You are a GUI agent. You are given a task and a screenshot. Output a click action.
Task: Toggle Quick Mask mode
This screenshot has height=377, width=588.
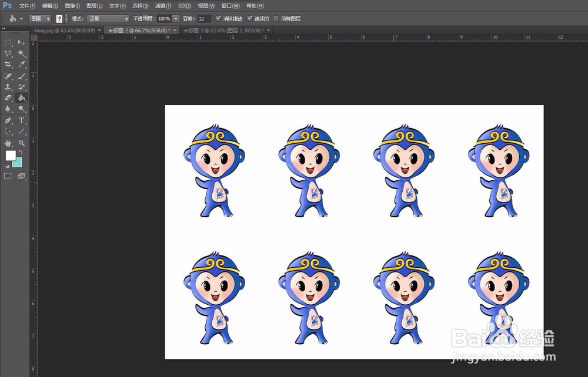click(x=8, y=176)
